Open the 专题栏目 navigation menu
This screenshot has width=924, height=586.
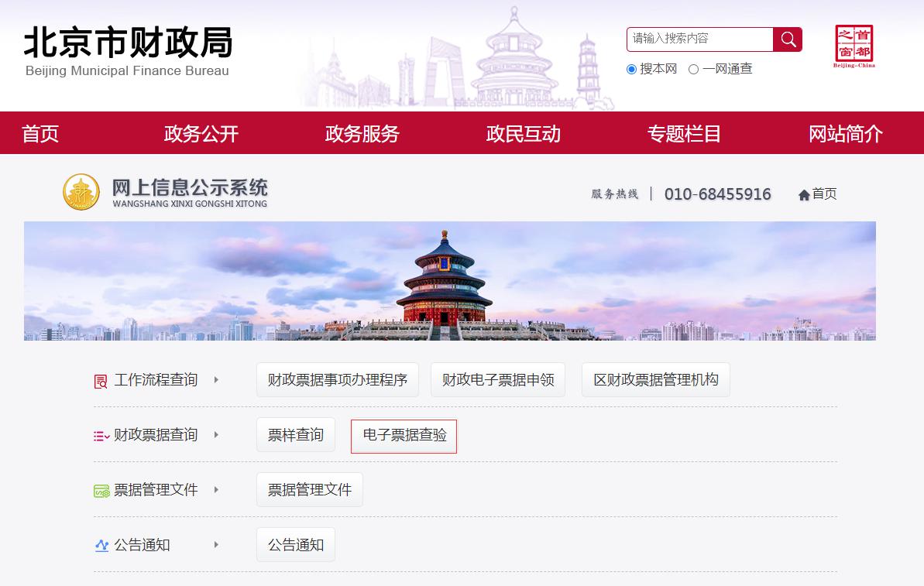(x=684, y=134)
